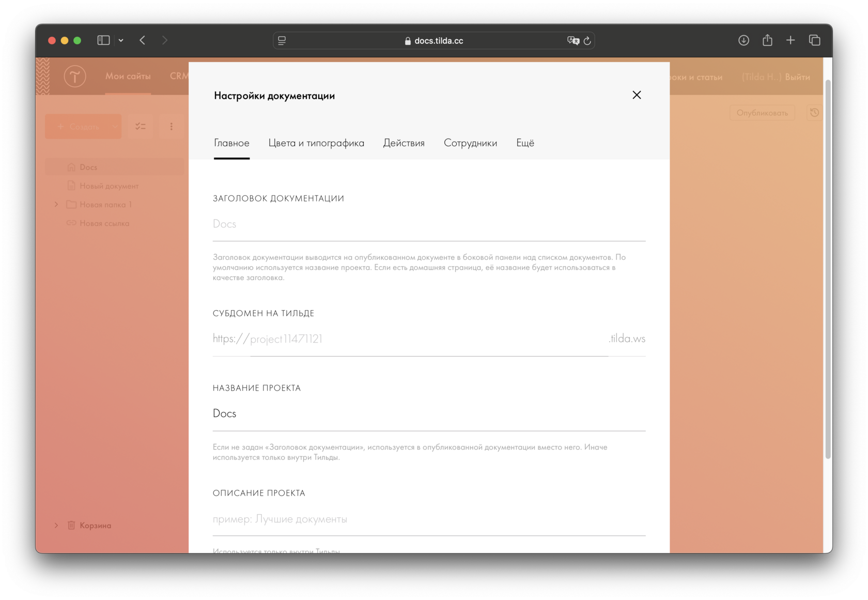Screen dimensions: 868x600
Task: Open Новая ссылка in the sidebar
Action: point(104,223)
